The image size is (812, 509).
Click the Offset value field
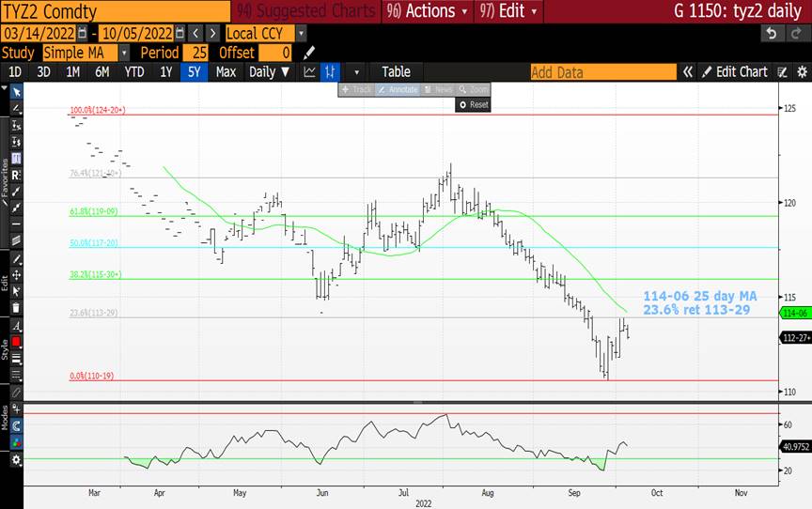tap(275, 53)
